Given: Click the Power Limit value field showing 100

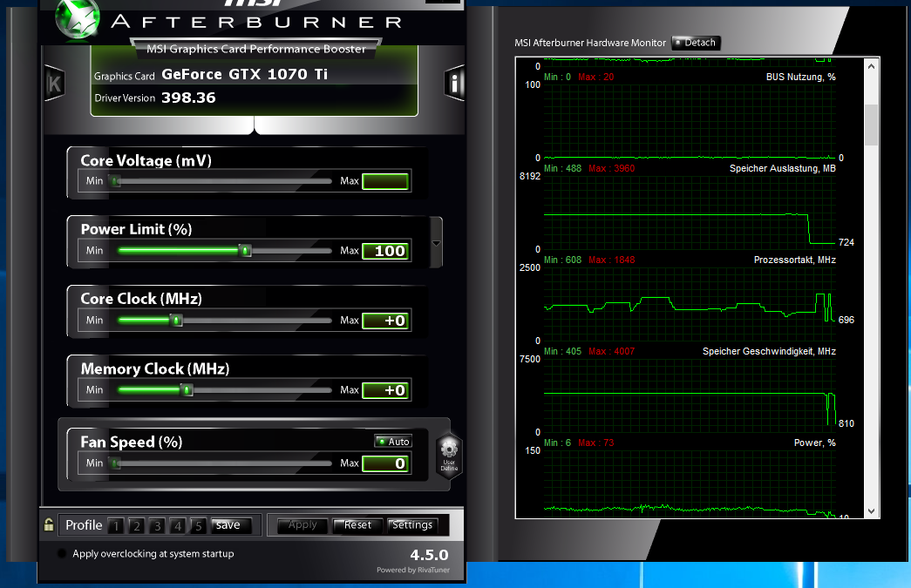Looking at the screenshot, I should 385,252.
